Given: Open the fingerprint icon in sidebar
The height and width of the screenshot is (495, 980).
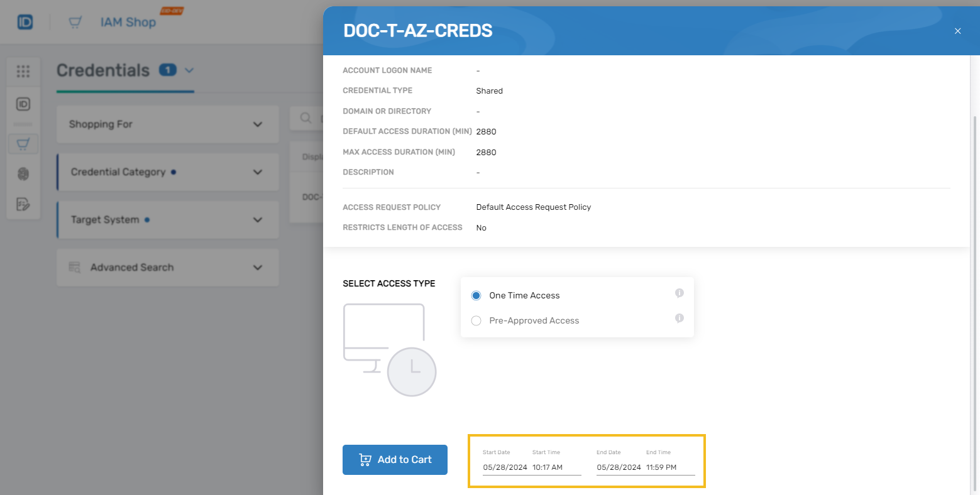Looking at the screenshot, I should click(23, 174).
